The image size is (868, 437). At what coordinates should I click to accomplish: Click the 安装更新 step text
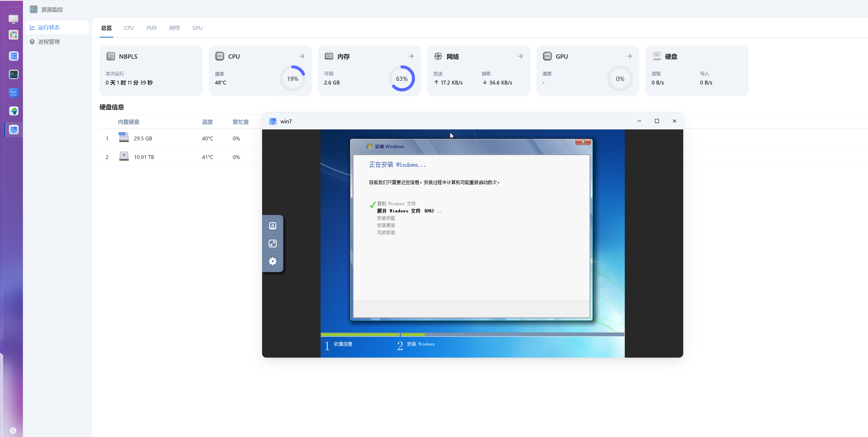[x=386, y=225]
